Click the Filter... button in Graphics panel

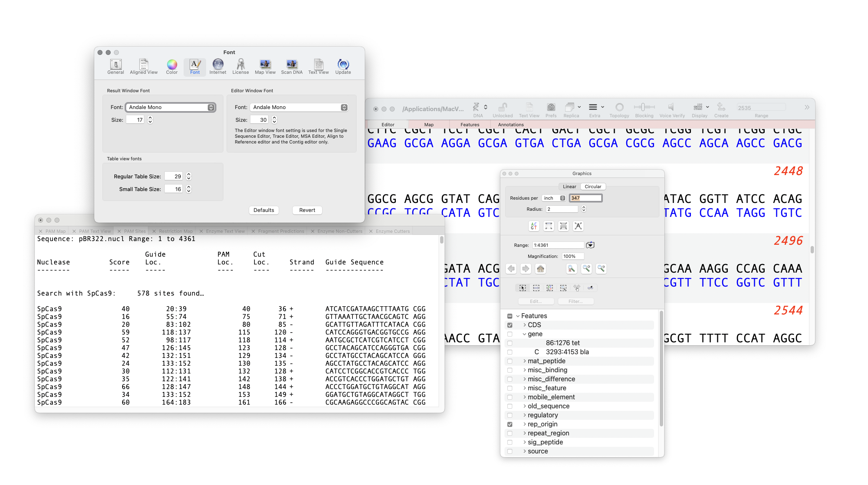[x=576, y=301]
